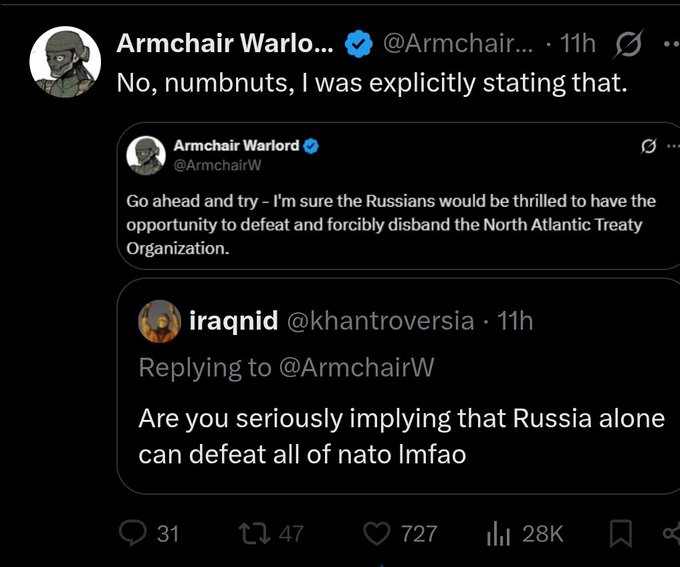Open more options in quoted tweet

tap(673, 146)
